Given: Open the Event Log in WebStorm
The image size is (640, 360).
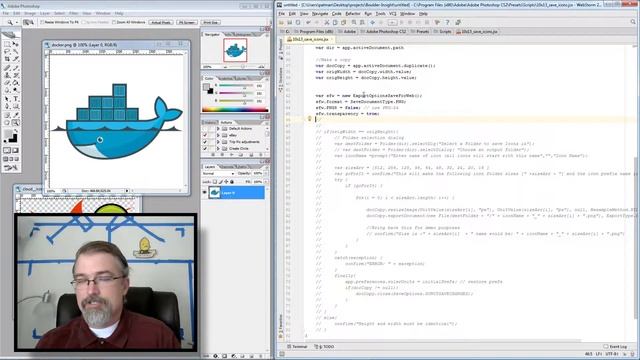Looking at the screenshot, I should [615, 347].
